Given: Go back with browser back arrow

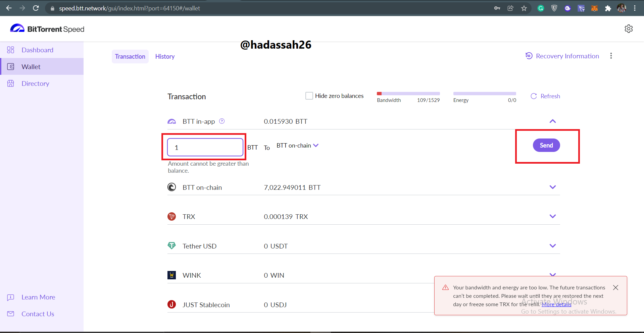Looking at the screenshot, I should [9, 8].
